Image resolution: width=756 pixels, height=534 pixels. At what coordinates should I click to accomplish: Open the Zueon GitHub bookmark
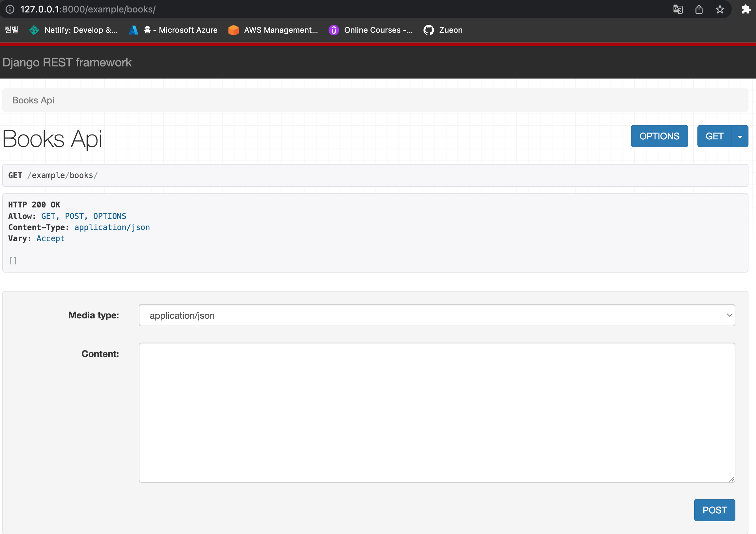[x=443, y=30]
